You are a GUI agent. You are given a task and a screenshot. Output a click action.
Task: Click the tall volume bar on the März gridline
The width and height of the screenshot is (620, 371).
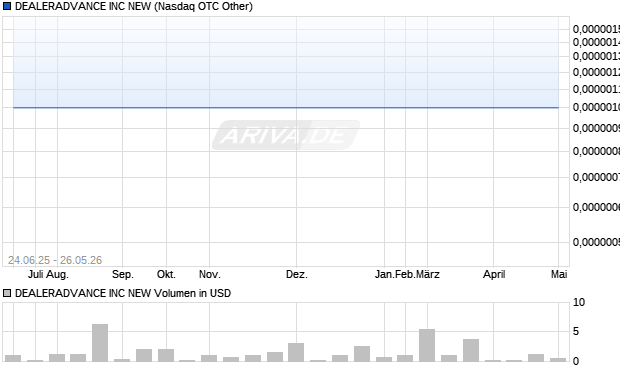pos(427,345)
